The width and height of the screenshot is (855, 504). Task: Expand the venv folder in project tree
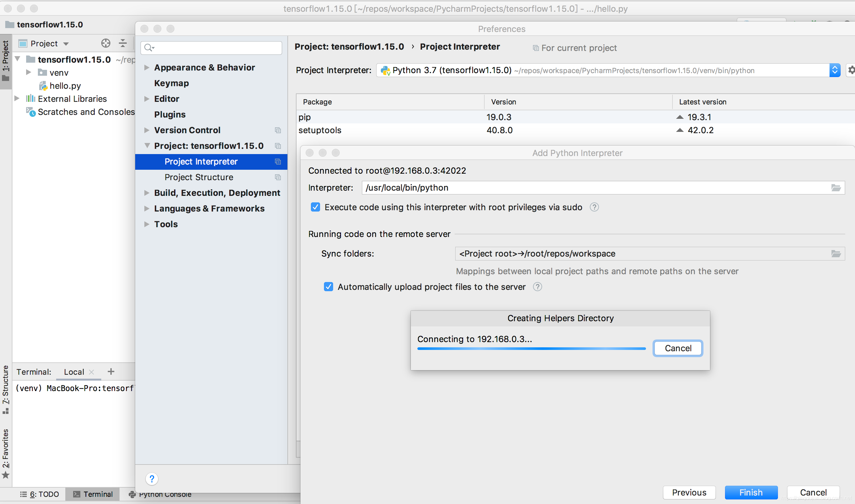(28, 72)
